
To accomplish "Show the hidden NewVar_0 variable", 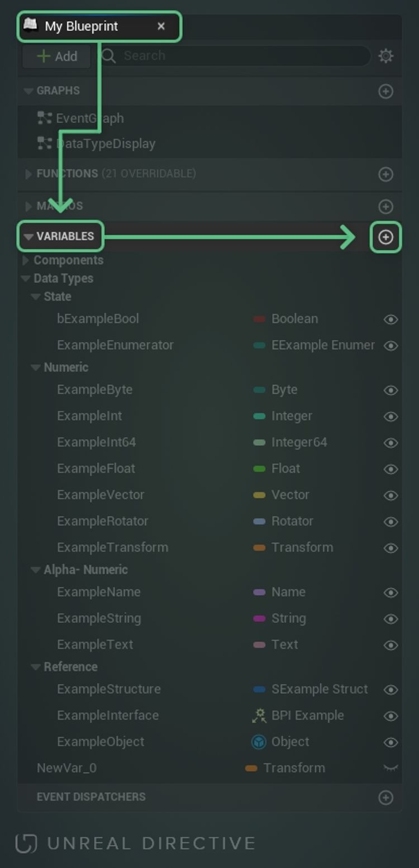I will (391, 768).
